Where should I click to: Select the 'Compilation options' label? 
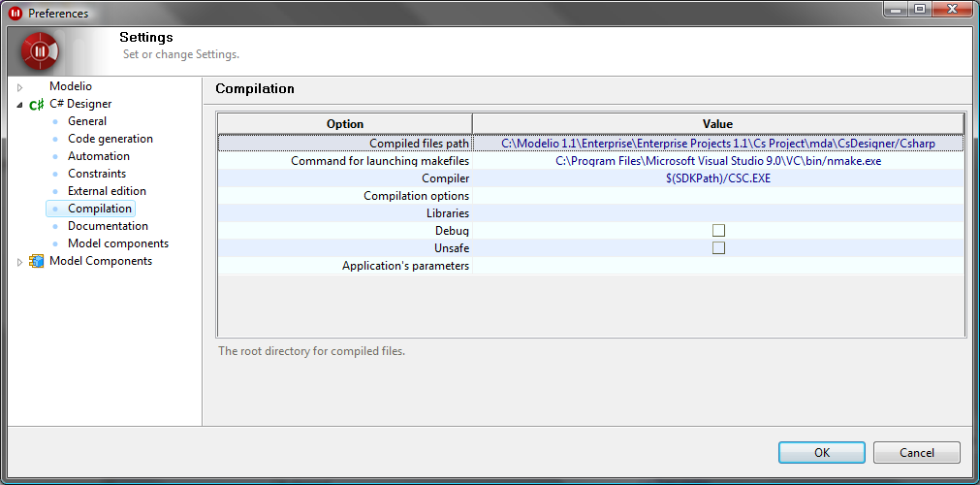[416, 196]
